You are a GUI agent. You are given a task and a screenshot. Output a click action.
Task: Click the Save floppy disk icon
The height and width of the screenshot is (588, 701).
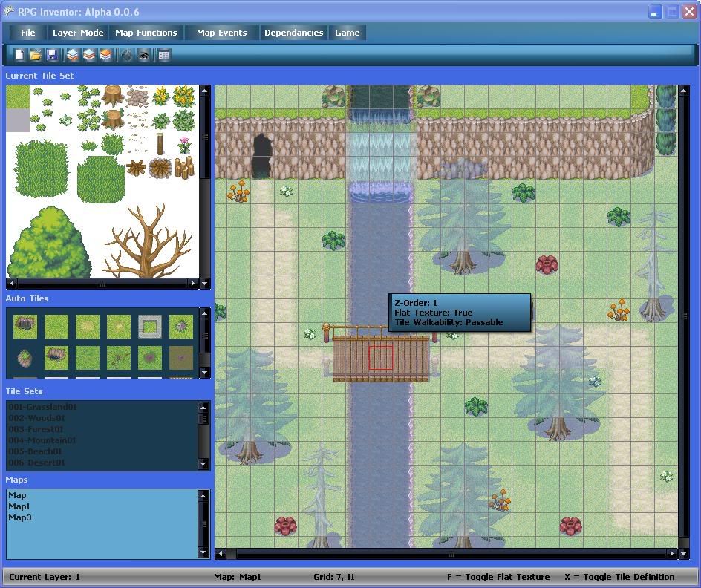coord(52,55)
